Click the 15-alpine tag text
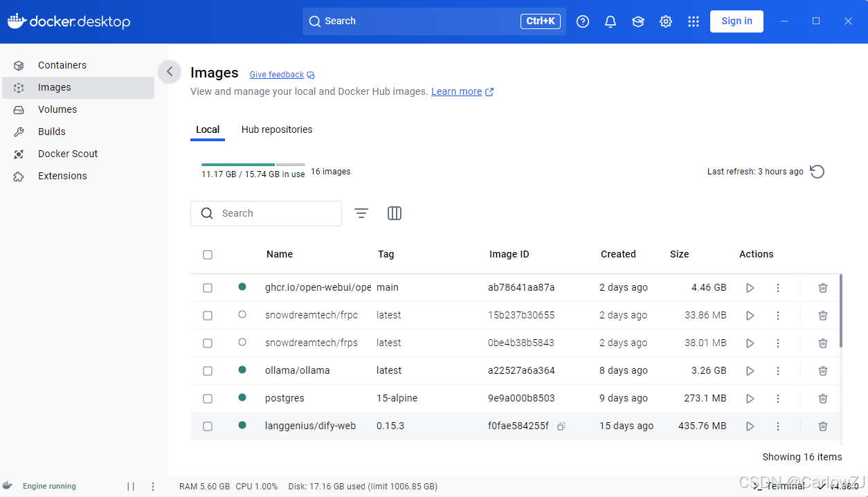This screenshot has height=497, width=868. pos(397,398)
